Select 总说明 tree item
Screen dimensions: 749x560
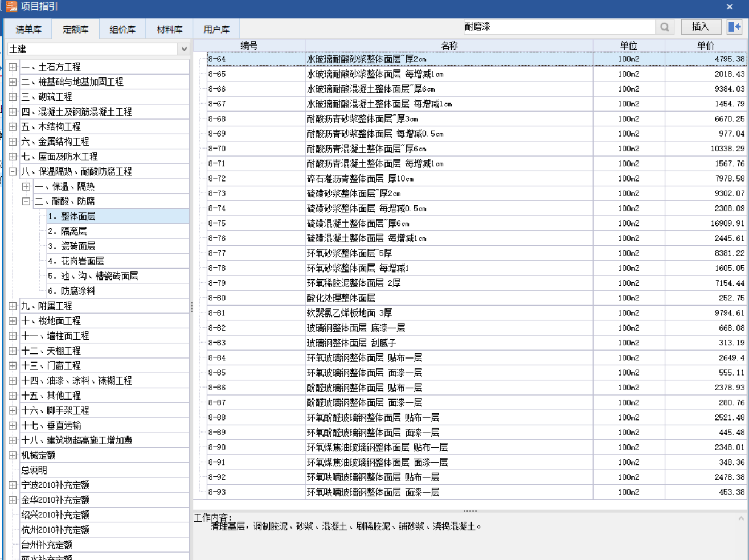coord(104,470)
